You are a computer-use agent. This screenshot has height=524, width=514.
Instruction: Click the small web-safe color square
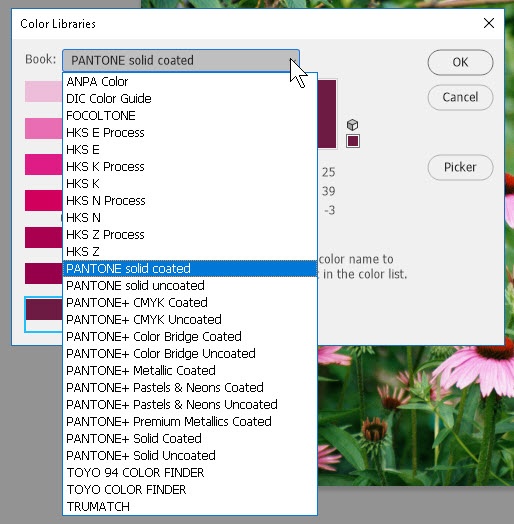pos(353,141)
